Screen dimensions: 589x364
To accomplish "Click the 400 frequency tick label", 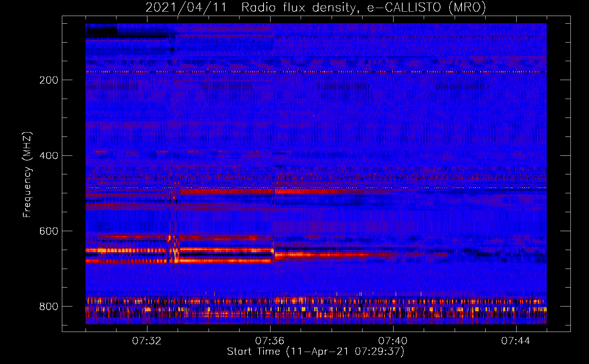I will click(49, 156).
